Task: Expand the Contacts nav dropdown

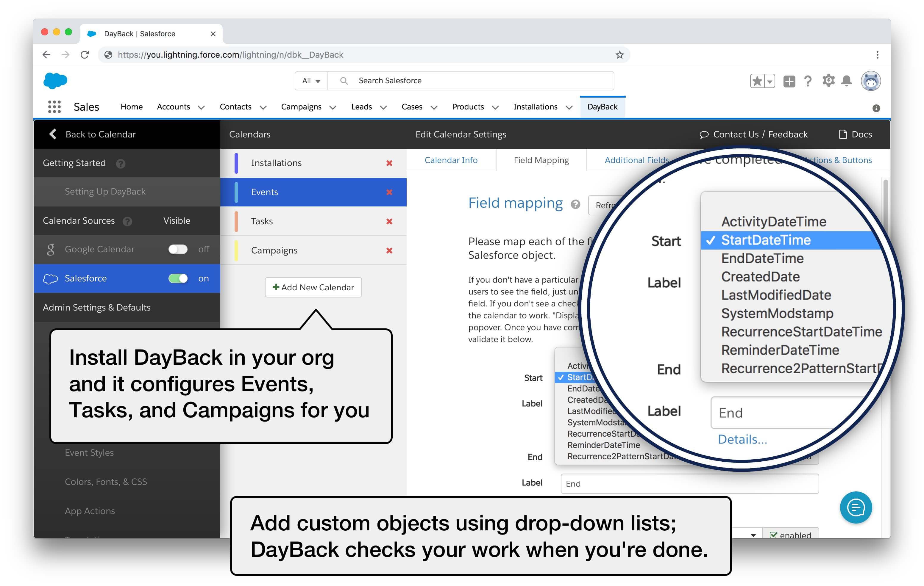Action: pyautogui.click(x=263, y=107)
